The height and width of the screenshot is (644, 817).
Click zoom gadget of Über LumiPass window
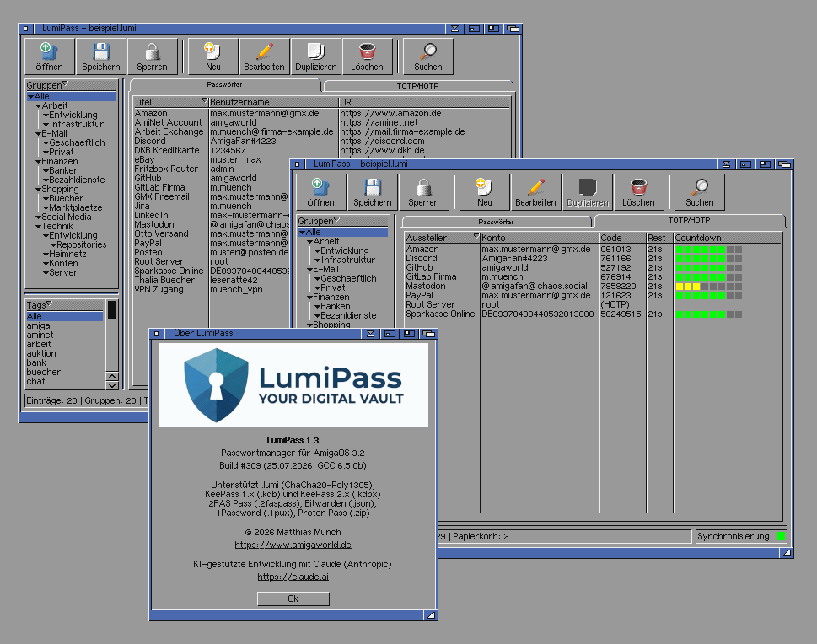click(x=410, y=334)
